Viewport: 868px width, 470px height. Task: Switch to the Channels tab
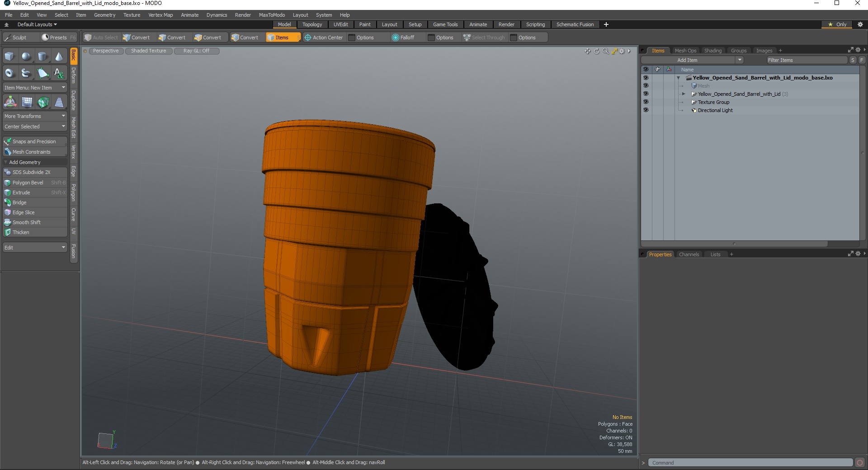click(689, 254)
